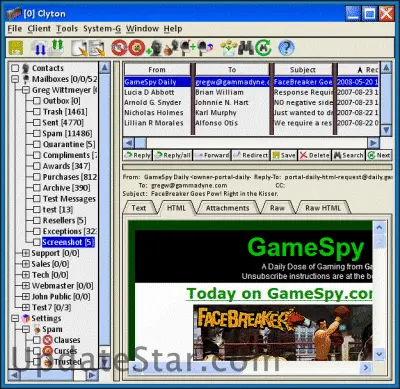Expand the Webmaster account node
Viewport: 400px width, 389px height.
click(26, 286)
